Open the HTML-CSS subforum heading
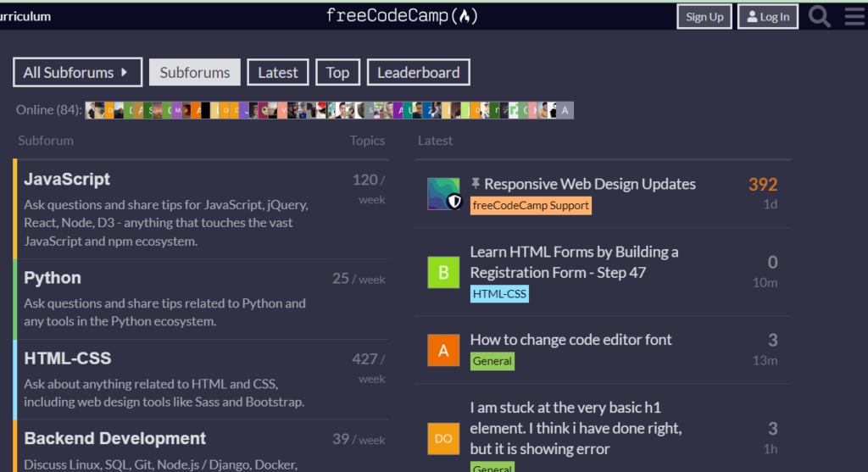The image size is (868, 472). (68, 358)
